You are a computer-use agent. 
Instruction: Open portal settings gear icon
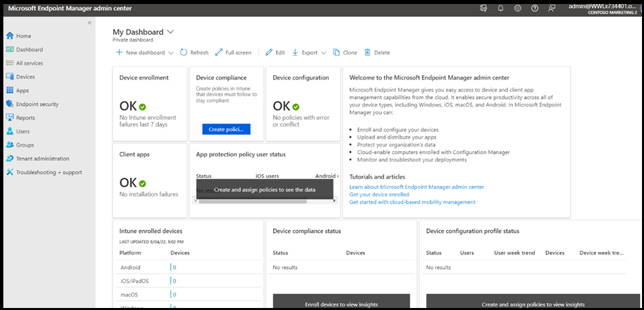tap(517, 8)
